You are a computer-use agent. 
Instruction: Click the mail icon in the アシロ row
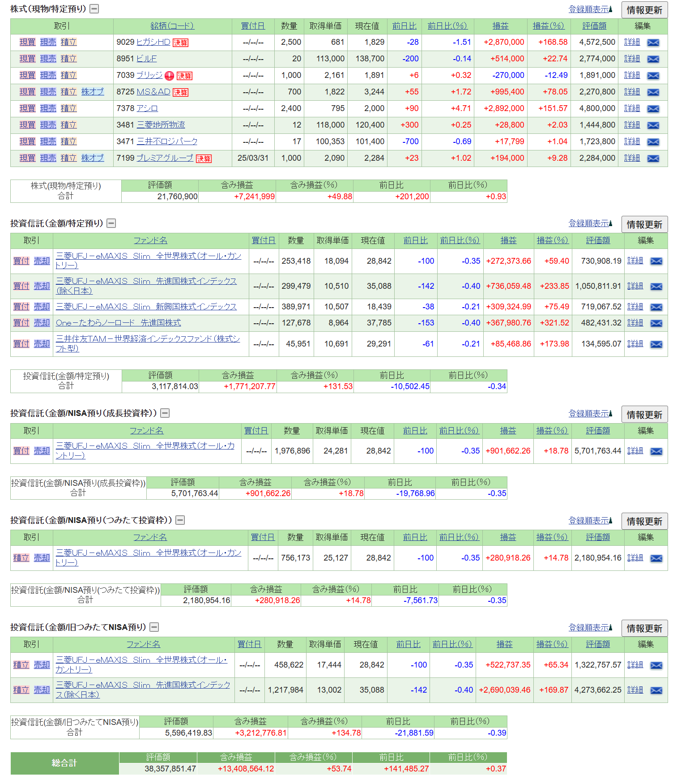[653, 109]
